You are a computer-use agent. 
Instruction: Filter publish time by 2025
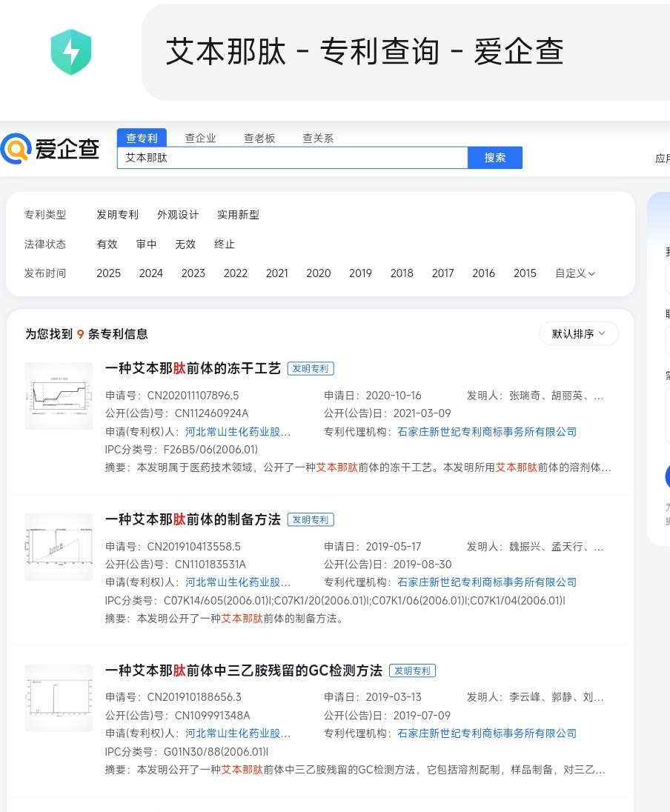(x=108, y=273)
